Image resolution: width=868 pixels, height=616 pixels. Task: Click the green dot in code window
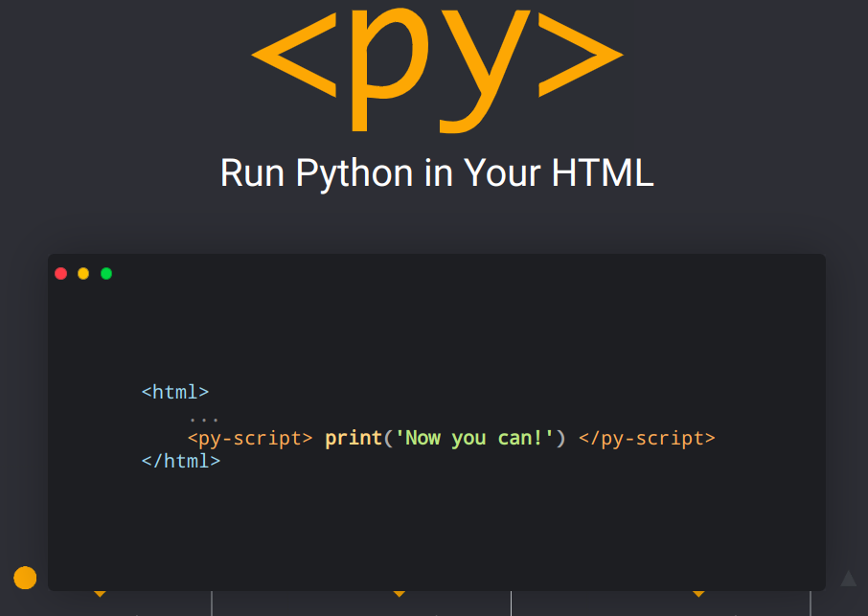click(x=106, y=274)
